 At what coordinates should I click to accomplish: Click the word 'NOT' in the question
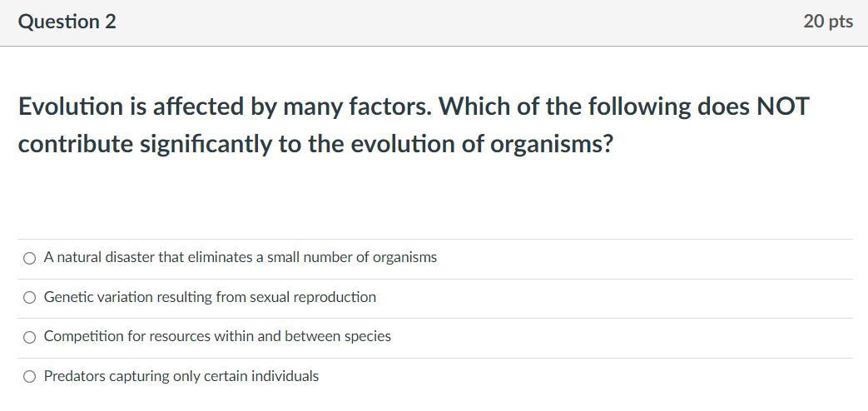(781, 106)
